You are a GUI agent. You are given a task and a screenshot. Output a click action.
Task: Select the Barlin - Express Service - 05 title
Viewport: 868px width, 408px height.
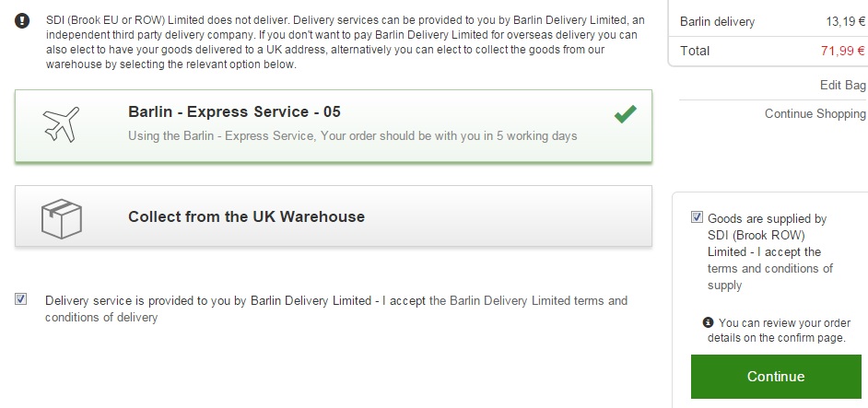(x=234, y=111)
